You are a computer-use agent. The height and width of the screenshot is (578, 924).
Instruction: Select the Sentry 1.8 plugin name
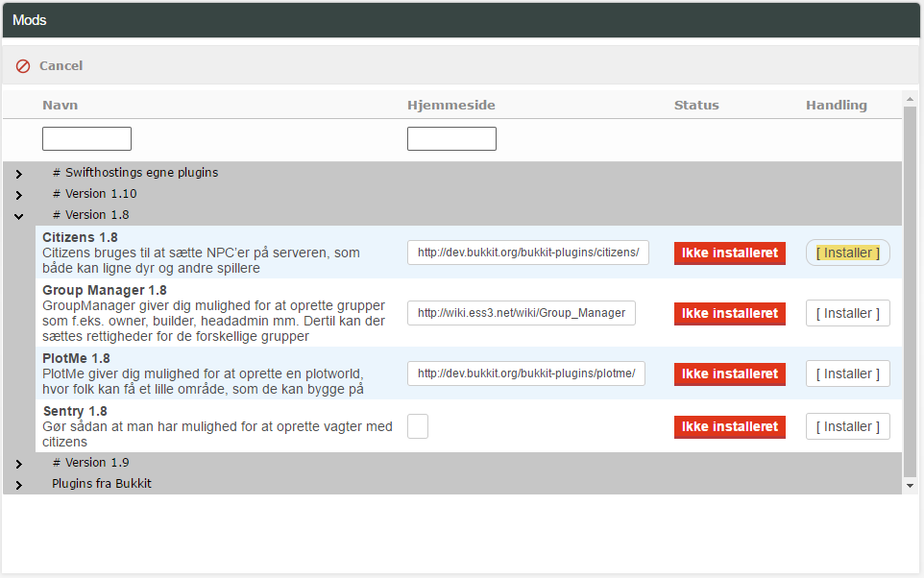[75, 411]
